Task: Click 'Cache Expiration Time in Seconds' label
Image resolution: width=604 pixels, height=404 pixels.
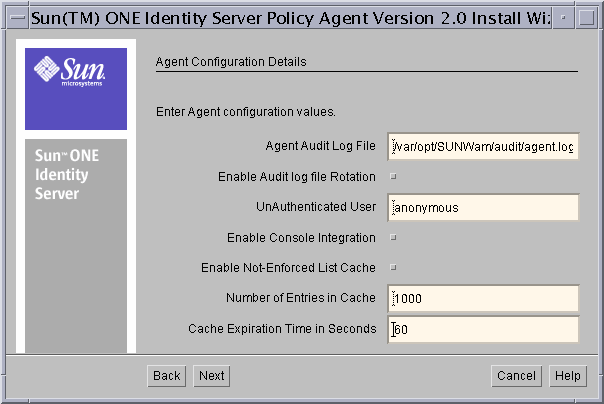Action: pyautogui.click(x=282, y=329)
